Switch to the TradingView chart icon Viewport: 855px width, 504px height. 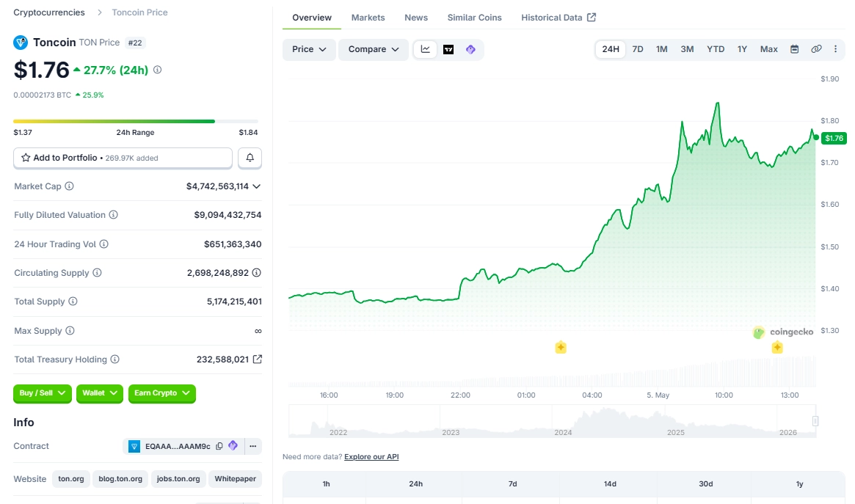pos(448,50)
